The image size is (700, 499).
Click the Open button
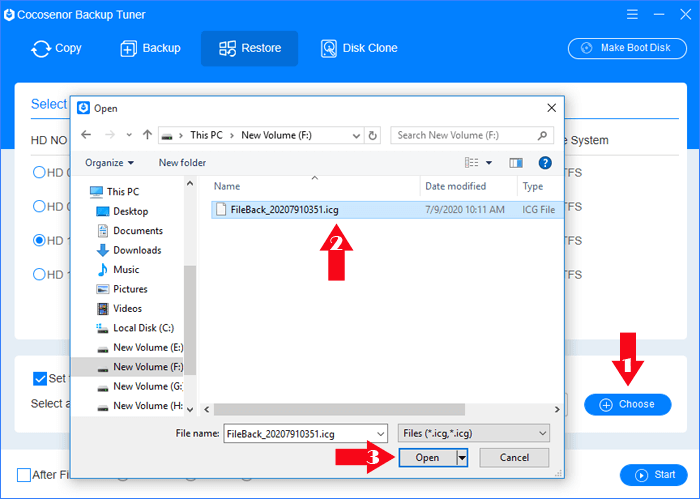427,458
